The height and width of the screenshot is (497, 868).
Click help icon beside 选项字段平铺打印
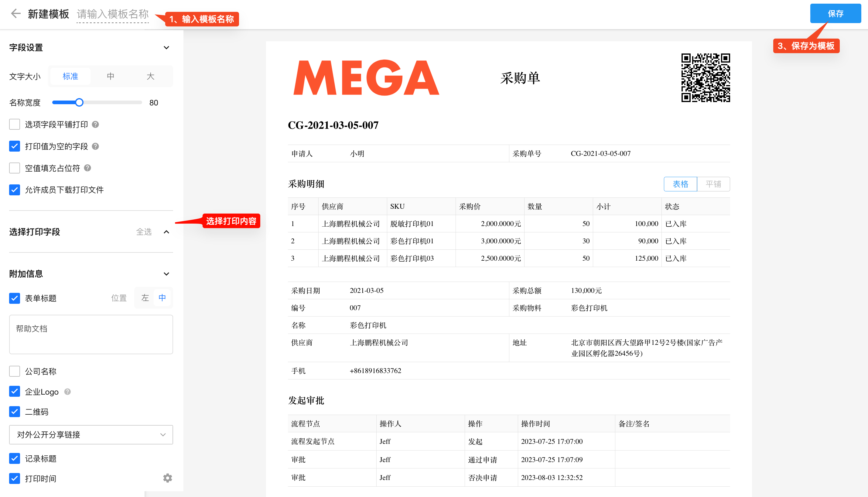click(96, 125)
